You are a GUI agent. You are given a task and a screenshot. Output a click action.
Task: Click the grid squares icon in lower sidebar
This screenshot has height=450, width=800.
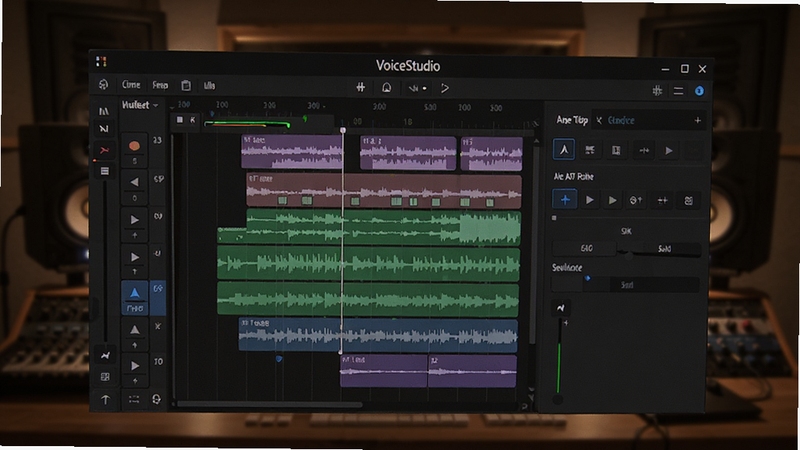(x=106, y=377)
